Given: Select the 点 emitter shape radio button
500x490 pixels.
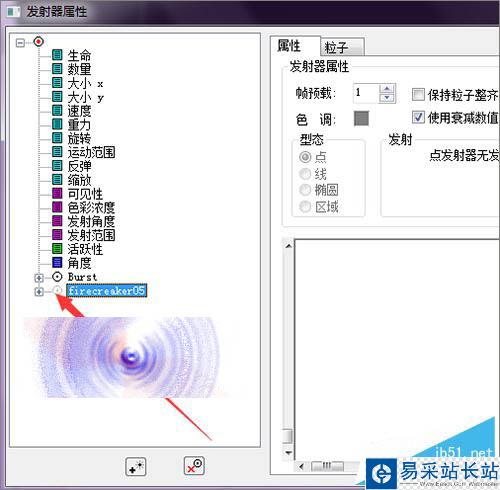Looking at the screenshot, I should pyautogui.click(x=305, y=157).
